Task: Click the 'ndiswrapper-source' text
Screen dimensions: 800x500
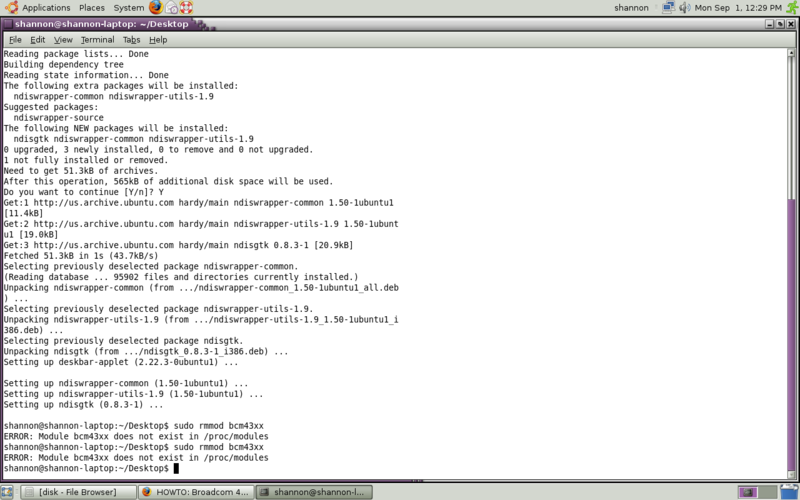Action: [x=59, y=117]
